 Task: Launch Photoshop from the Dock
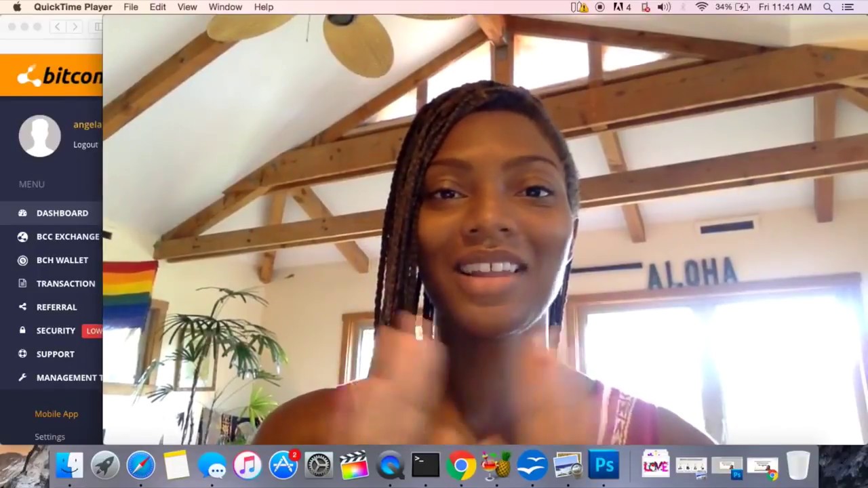pos(604,466)
